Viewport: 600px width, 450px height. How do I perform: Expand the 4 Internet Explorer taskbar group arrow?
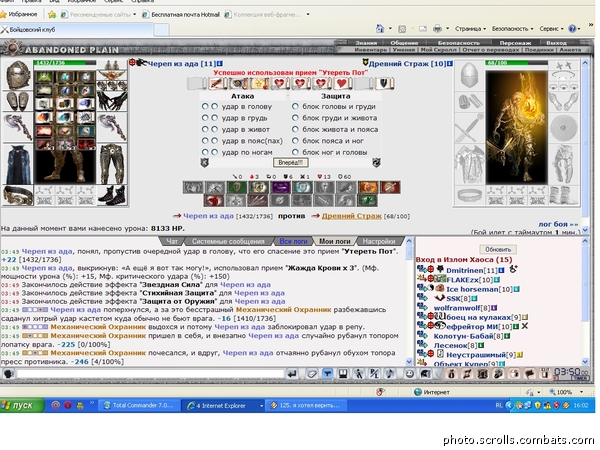[x=261, y=406]
